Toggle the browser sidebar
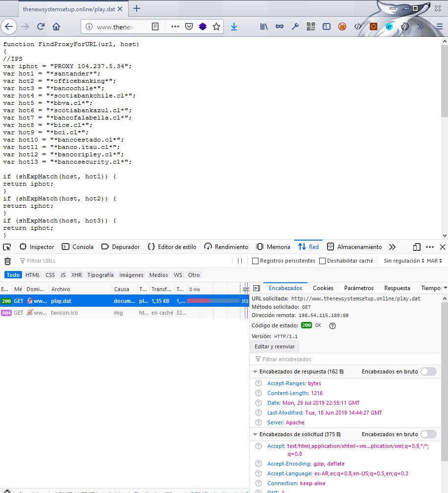The width and height of the screenshot is (448, 493). pyautogui.click(x=327, y=27)
